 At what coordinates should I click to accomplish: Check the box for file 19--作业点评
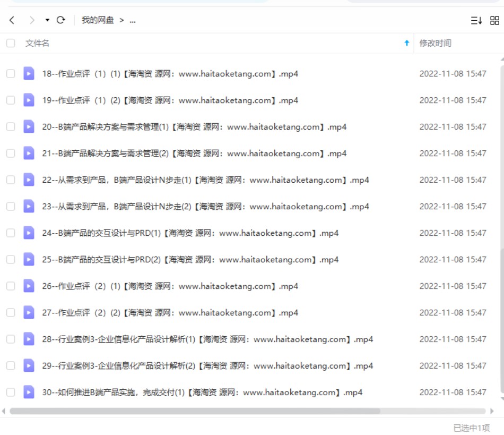[11, 100]
